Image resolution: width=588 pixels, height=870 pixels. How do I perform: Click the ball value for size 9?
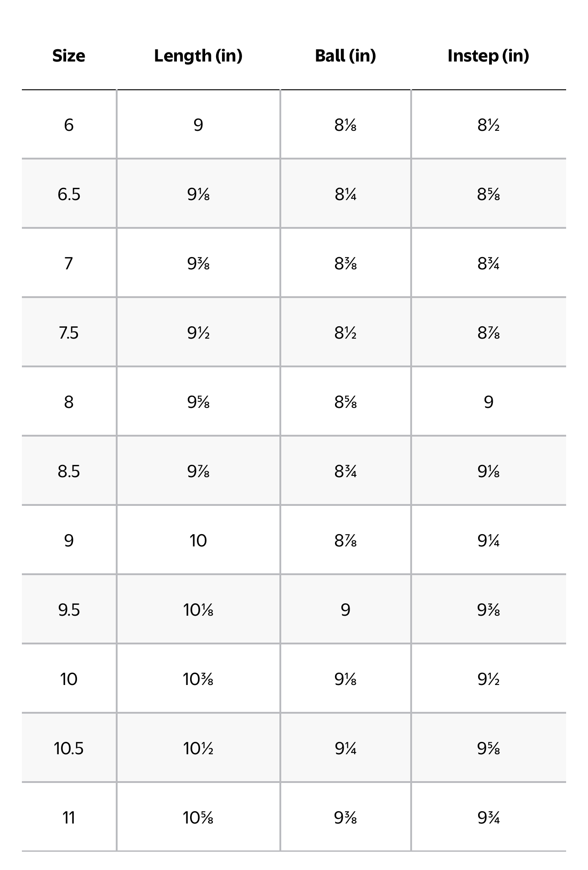(346, 541)
